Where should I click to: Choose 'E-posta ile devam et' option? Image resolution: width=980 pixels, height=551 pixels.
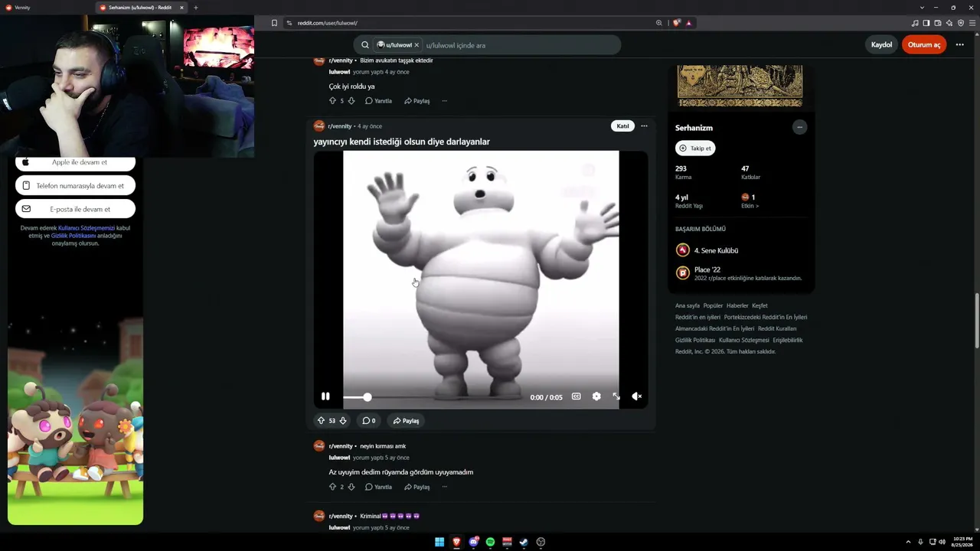[x=75, y=209]
